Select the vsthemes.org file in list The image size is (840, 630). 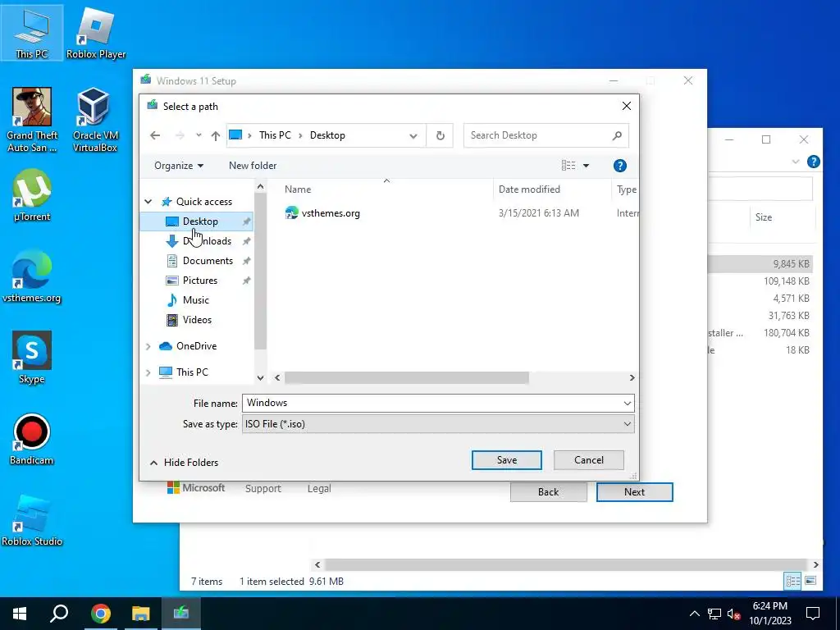click(x=322, y=213)
